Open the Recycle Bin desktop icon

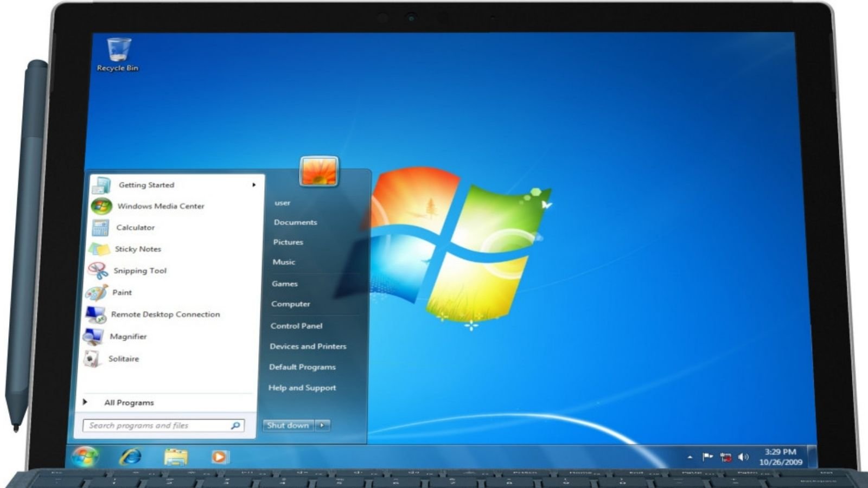pos(118,54)
